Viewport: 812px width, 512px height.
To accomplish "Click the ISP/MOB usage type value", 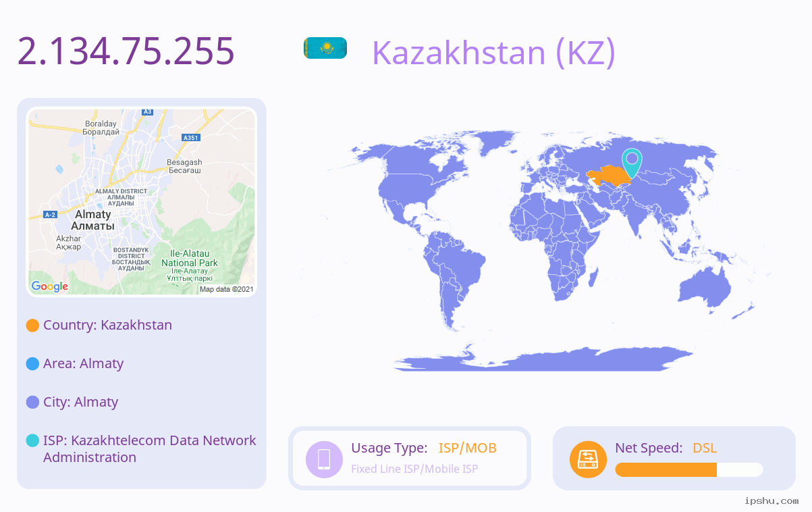I will coord(468,448).
